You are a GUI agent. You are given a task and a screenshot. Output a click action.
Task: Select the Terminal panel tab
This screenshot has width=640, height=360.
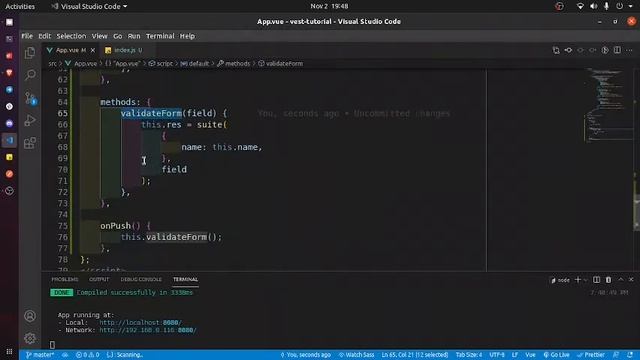click(185, 279)
